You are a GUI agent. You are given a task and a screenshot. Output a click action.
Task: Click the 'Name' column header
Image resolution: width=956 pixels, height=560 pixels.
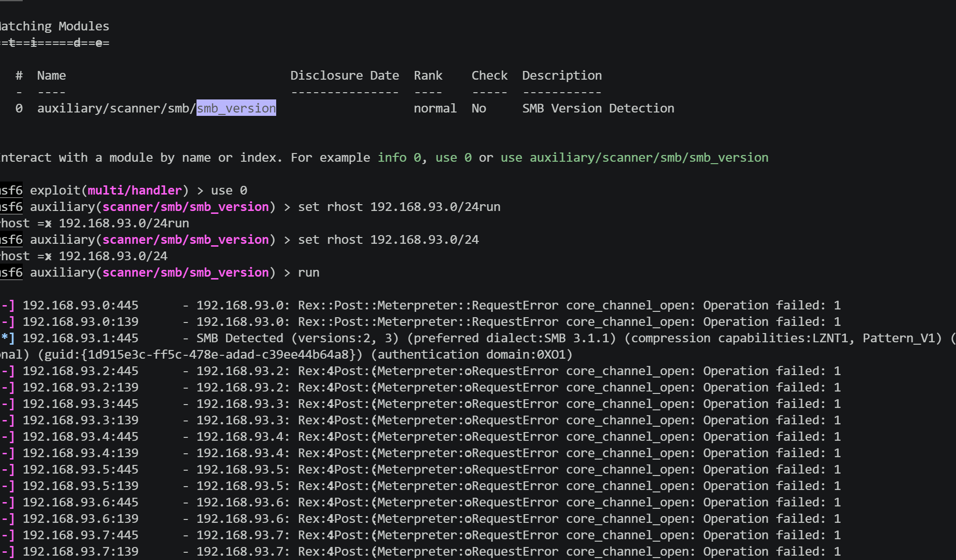click(x=52, y=75)
